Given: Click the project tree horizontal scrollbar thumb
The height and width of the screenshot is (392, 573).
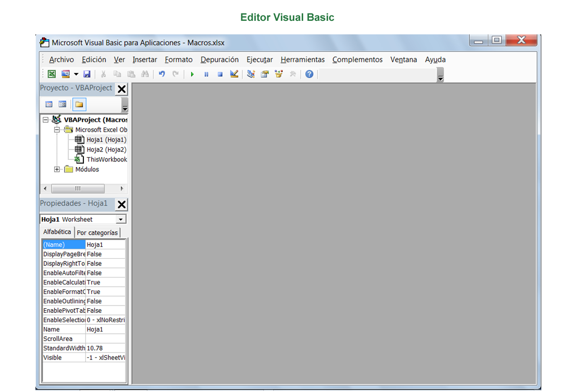Looking at the screenshot, I should pos(78,188).
